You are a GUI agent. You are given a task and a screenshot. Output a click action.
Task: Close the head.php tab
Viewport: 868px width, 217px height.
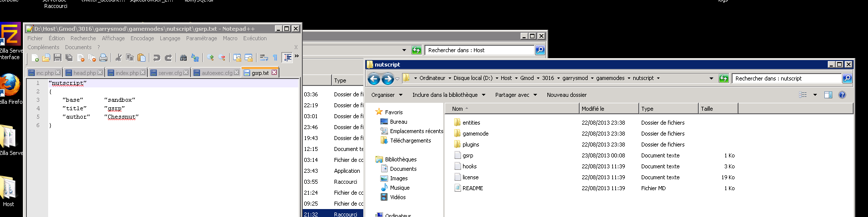tap(100, 72)
